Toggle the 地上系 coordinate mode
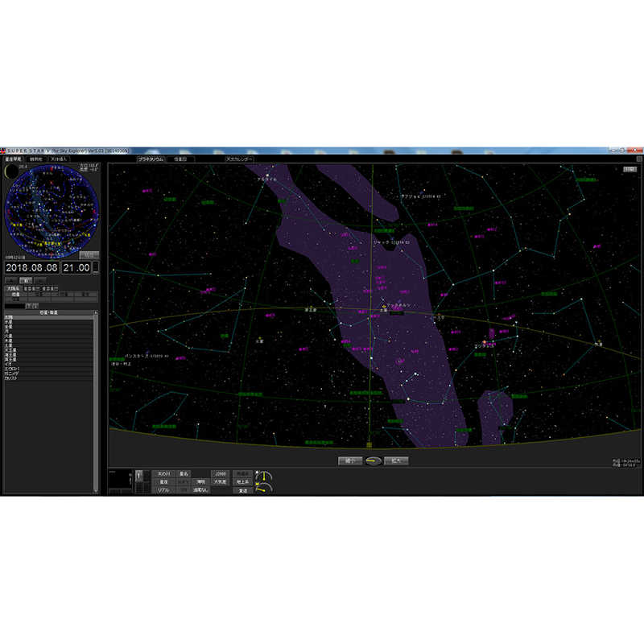644x644 pixels. coord(242,481)
